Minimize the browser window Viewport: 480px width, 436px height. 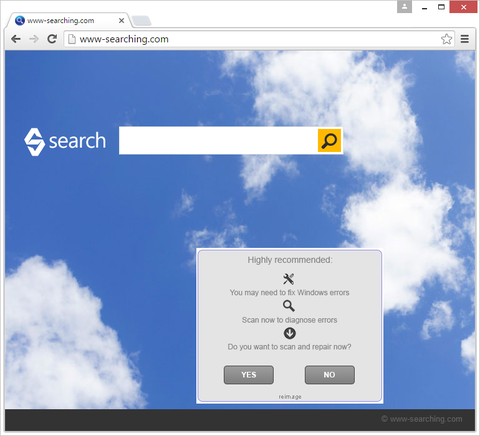click(x=424, y=7)
